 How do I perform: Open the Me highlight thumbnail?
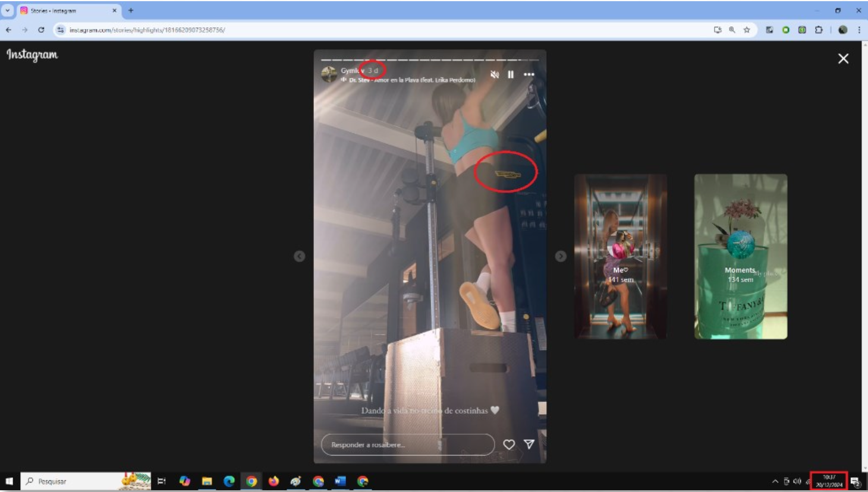(620, 257)
